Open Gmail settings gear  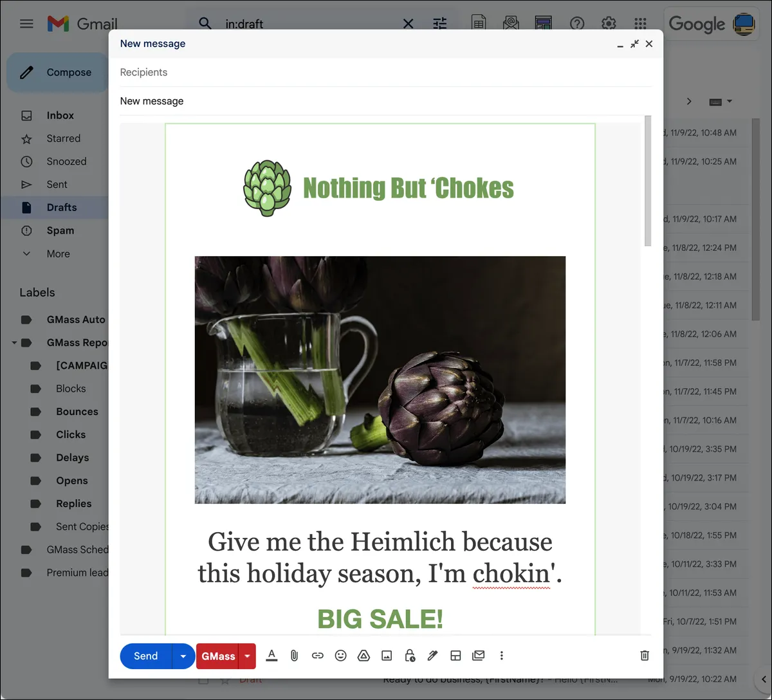[609, 24]
